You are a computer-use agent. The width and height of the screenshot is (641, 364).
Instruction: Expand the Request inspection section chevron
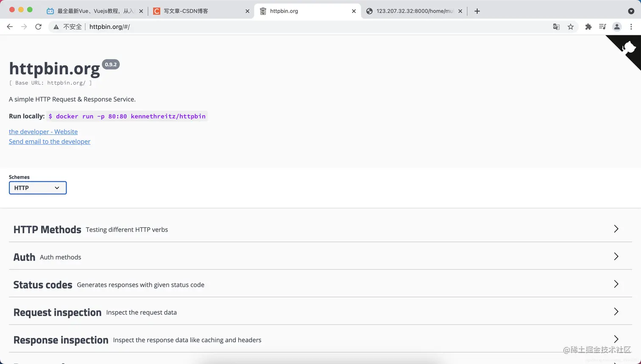pos(616,311)
